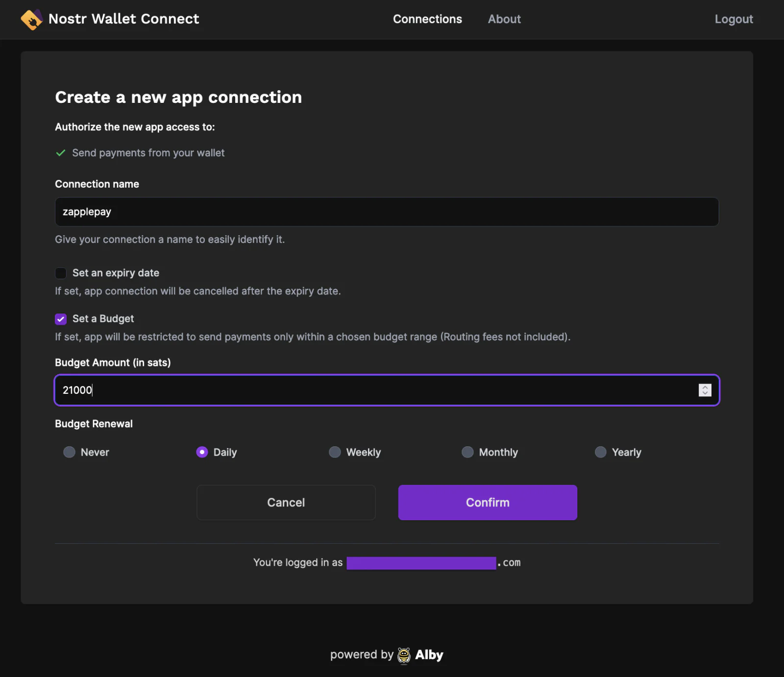Click the Alby bee logo in footer
The image size is (784, 677).
pyautogui.click(x=404, y=655)
